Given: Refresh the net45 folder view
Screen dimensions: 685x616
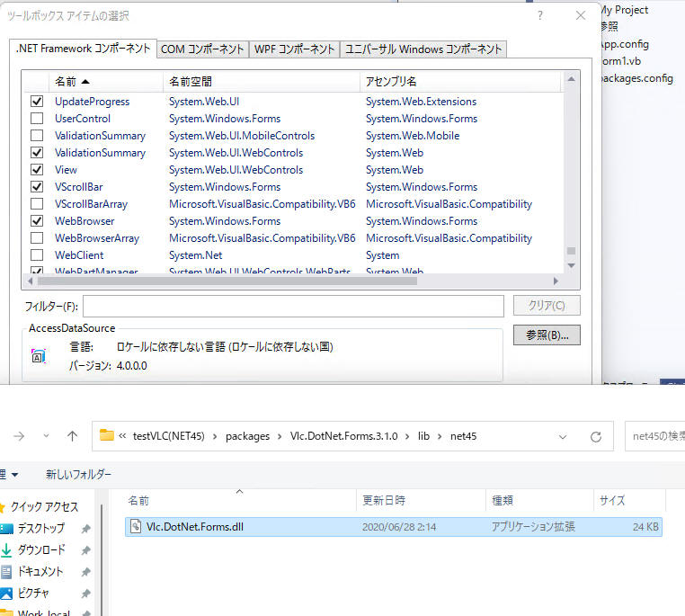Looking at the screenshot, I should tap(595, 436).
